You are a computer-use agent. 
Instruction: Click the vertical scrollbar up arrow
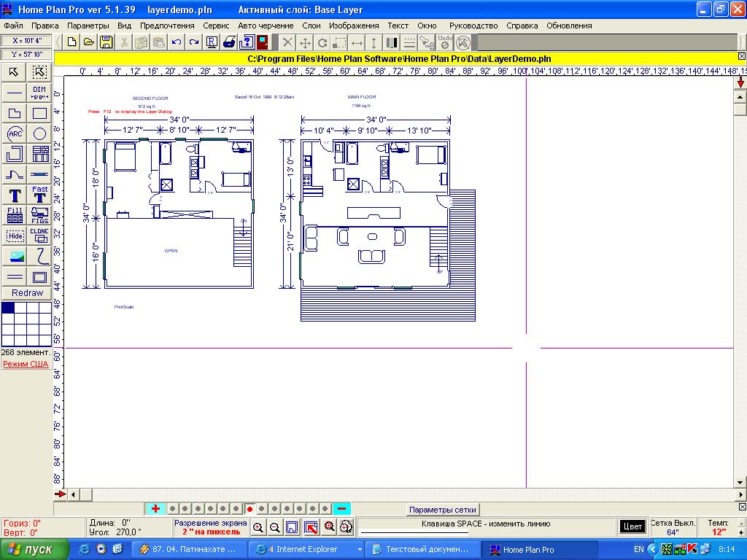pos(740,97)
